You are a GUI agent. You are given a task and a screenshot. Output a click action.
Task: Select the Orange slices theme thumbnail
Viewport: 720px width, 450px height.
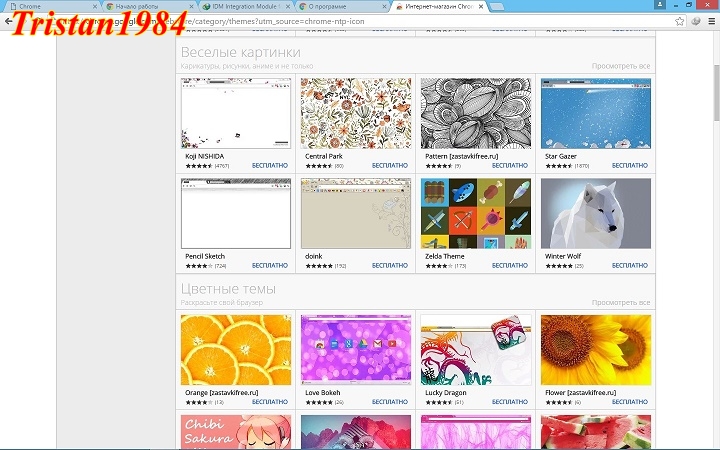click(236, 350)
